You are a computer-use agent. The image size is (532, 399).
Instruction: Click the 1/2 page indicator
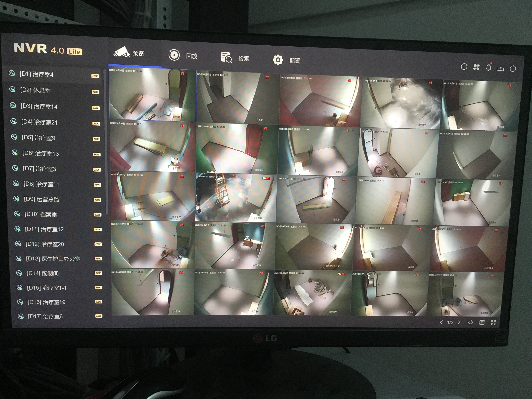pos(450,322)
